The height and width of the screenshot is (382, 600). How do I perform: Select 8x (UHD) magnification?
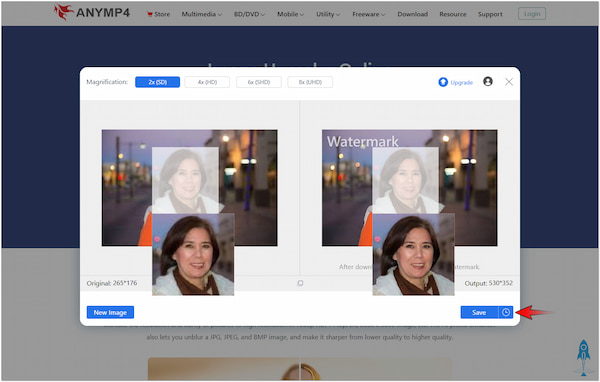(310, 82)
